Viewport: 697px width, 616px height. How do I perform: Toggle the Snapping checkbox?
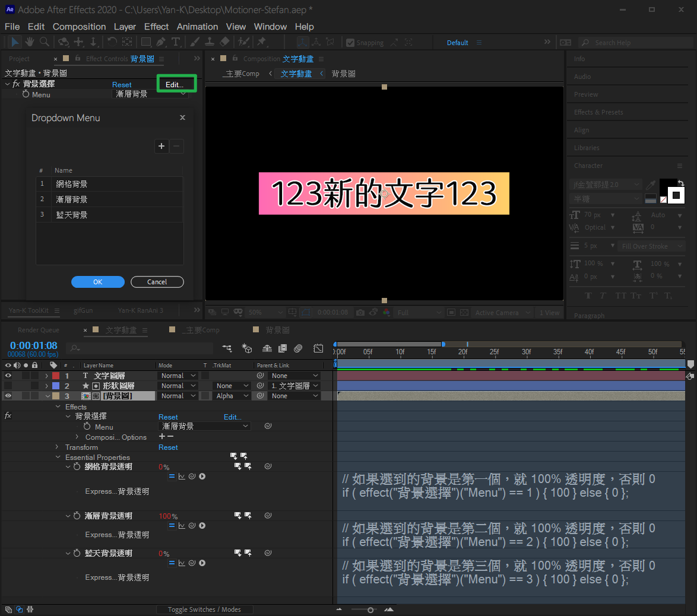point(350,43)
